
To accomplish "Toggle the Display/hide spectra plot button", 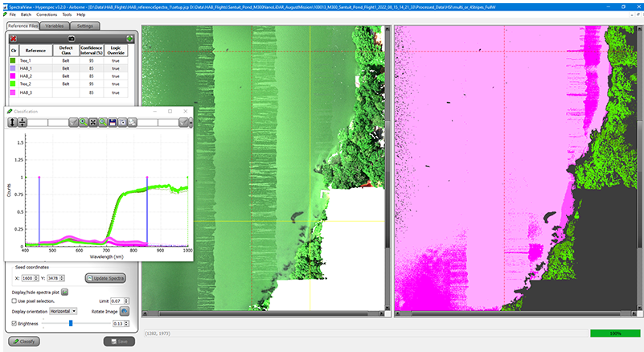I will [x=65, y=291].
